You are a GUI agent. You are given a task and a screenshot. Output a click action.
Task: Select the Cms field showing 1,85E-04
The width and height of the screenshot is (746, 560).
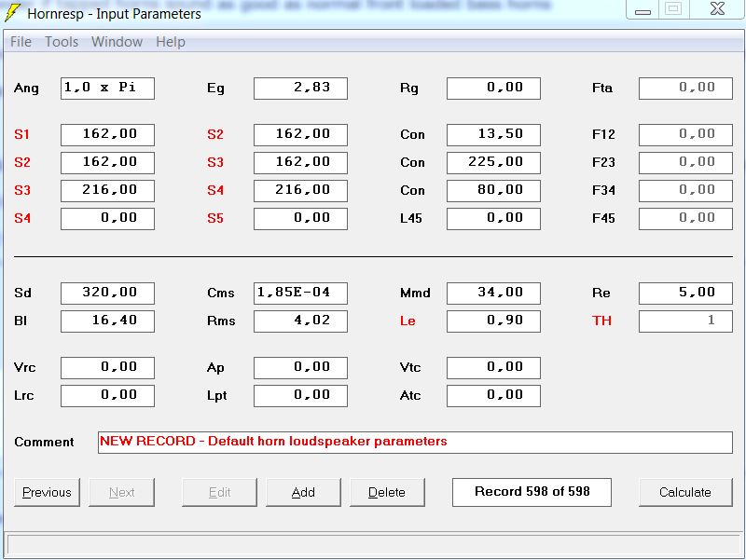coord(300,294)
